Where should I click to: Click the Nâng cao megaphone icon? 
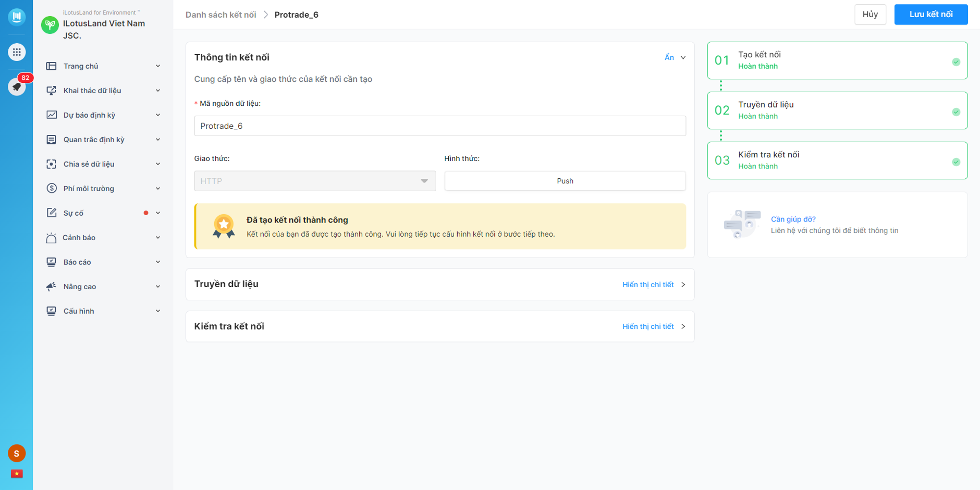point(51,286)
